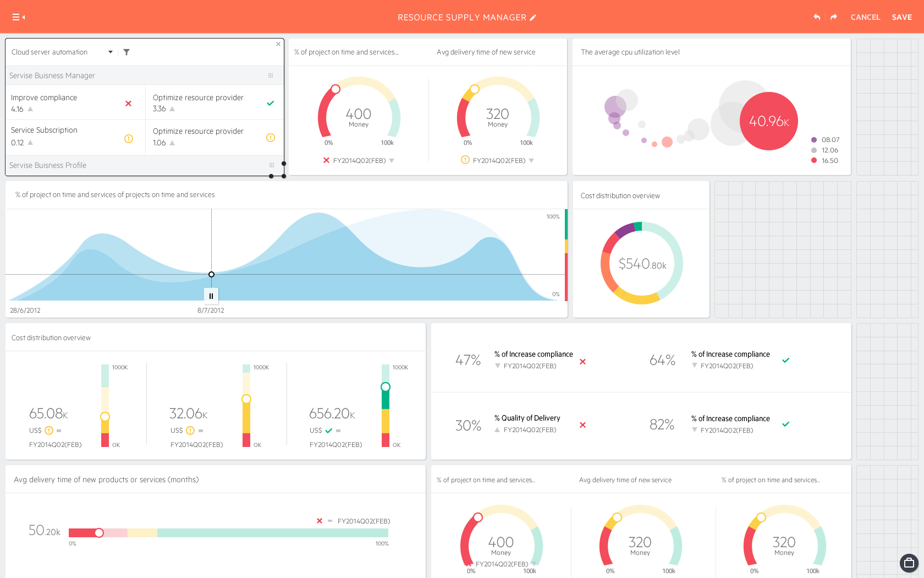Grab the Servise Buisness Manager drag handle
Viewport: 924px width, 578px height.
(271, 75)
